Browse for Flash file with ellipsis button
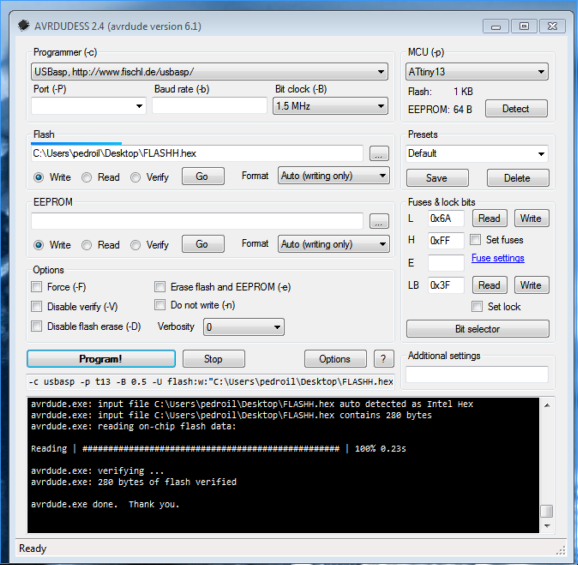This screenshot has width=578, height=565. tap(379, 154)
